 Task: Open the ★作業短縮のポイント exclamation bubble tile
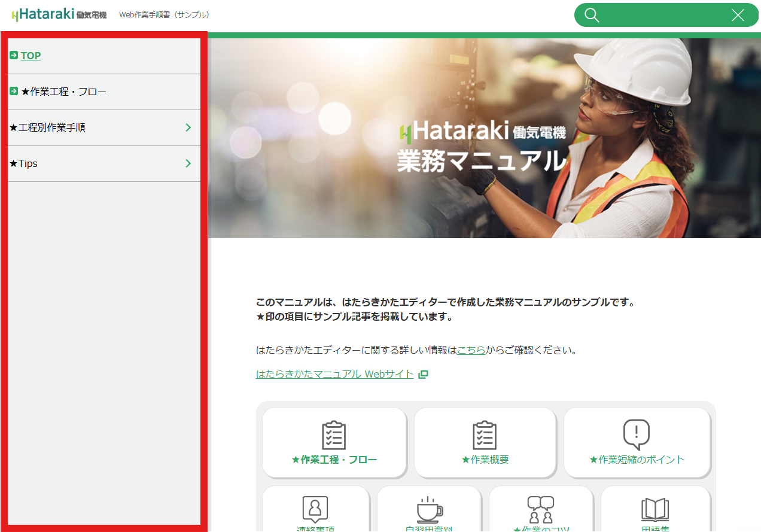(637, 442)
